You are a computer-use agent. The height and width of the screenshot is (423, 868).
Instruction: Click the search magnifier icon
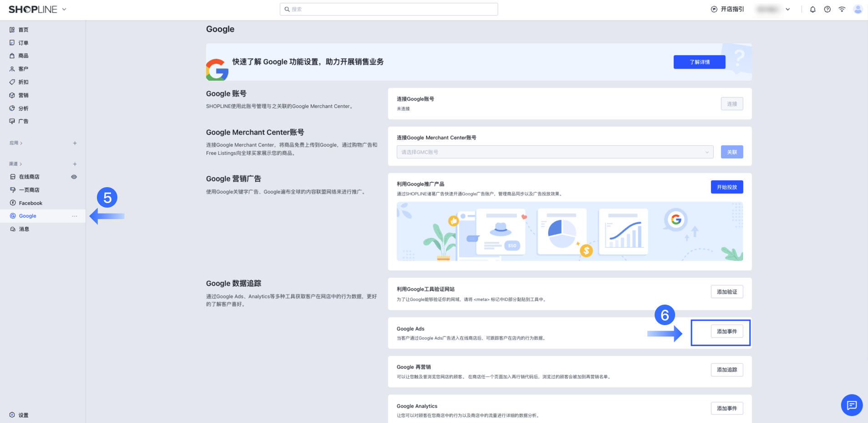coord(287,9)
